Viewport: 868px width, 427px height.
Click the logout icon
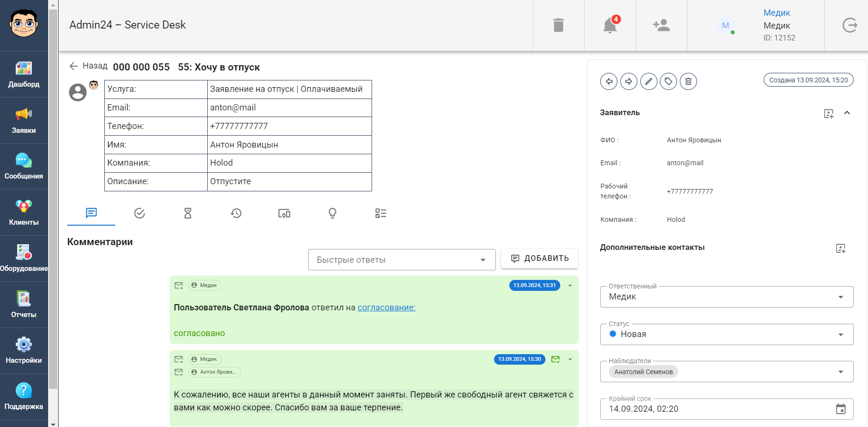click(849, 25)
